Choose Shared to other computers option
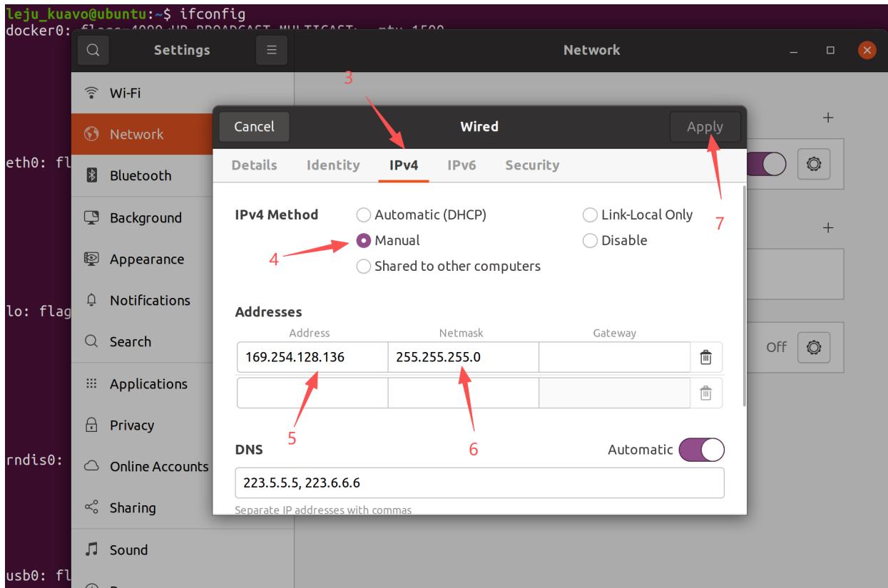888x588 pixels. pyautogui.click(x=364, y=267)
